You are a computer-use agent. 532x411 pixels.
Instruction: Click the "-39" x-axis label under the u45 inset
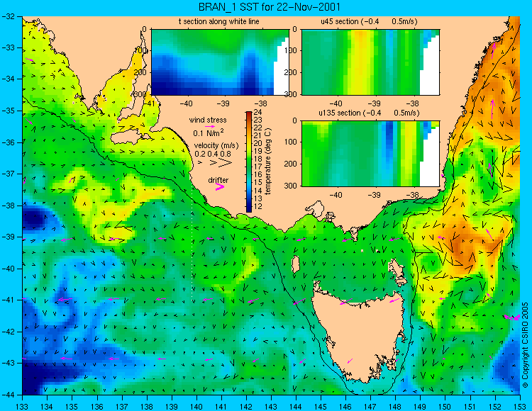(374, 103)
